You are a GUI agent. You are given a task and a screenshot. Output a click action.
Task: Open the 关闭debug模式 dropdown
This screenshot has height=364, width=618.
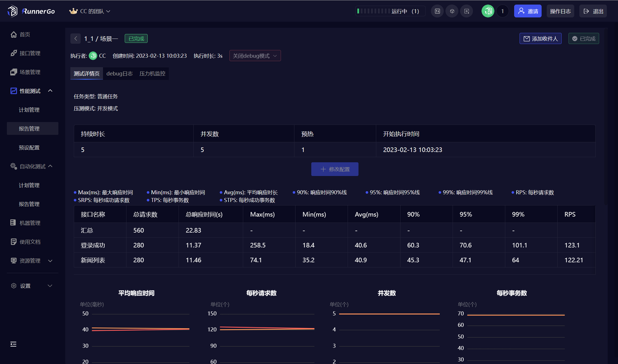click(255, 56)
